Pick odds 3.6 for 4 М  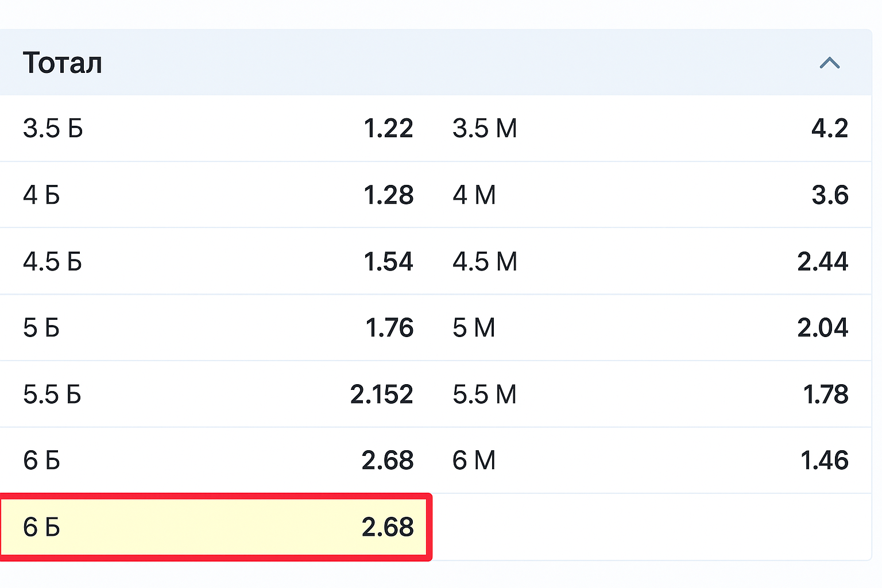click(x=829, y=195)
